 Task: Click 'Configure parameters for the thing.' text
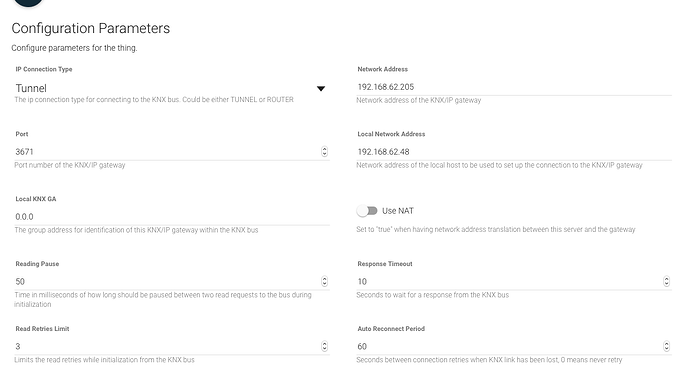tap(74, 48)
